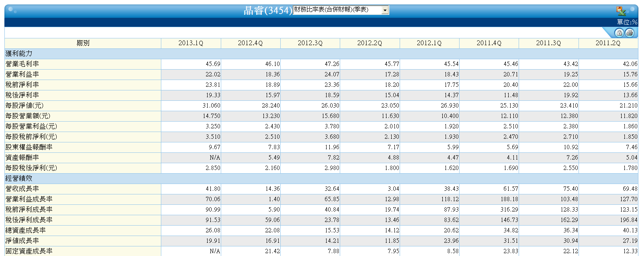Screen dimensions: 644x256
Task: Click the 單位:% unit label
Action: pyautogui.click(x=627, y=22)
